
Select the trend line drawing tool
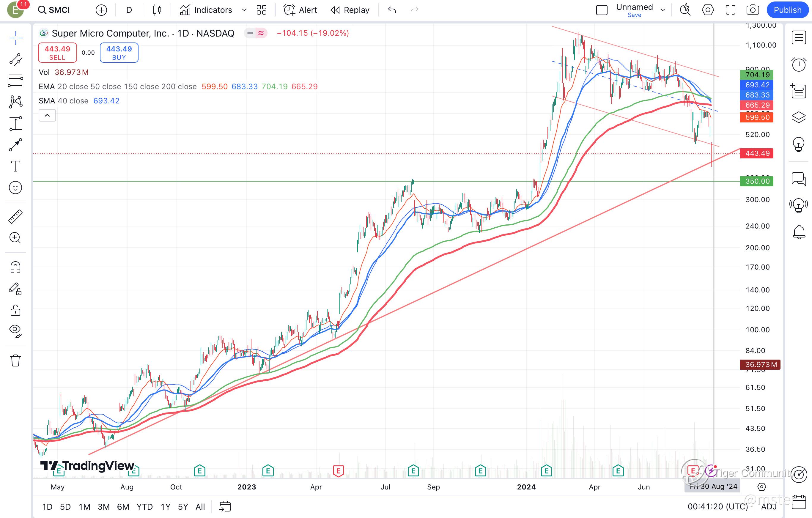[15, 59]
